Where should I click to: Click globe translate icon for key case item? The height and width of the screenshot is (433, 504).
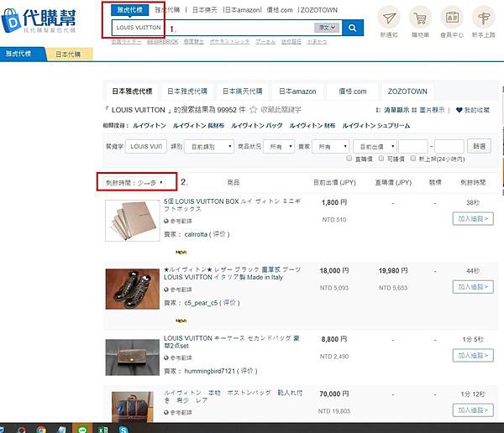pos(165,357)
